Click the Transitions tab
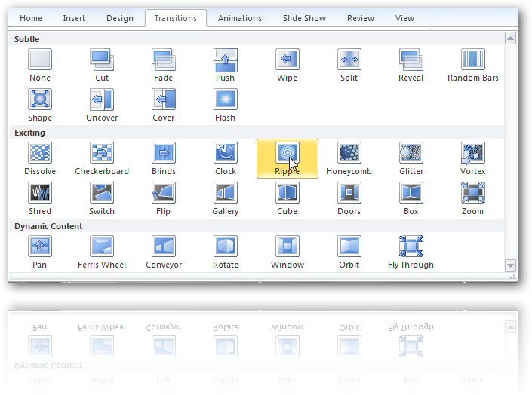532x395 pixels. tap(175, 18)
